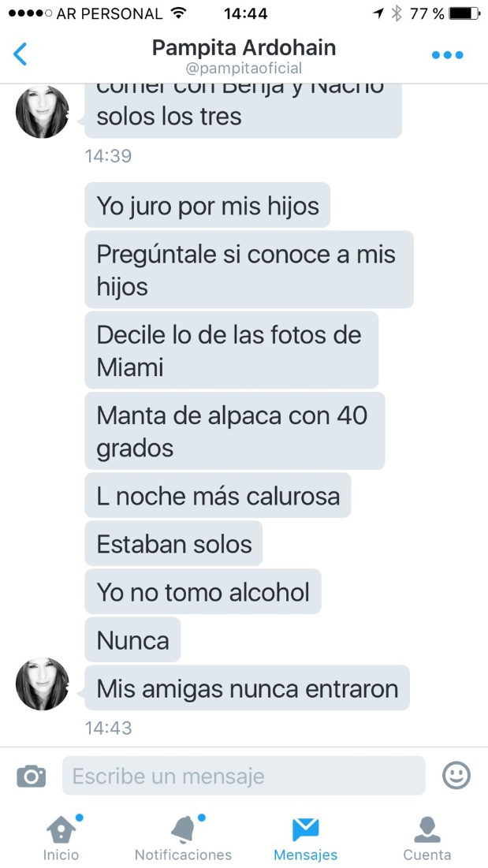Tap the 'Decile lo de las fotos de Miami' bubble

231,350
